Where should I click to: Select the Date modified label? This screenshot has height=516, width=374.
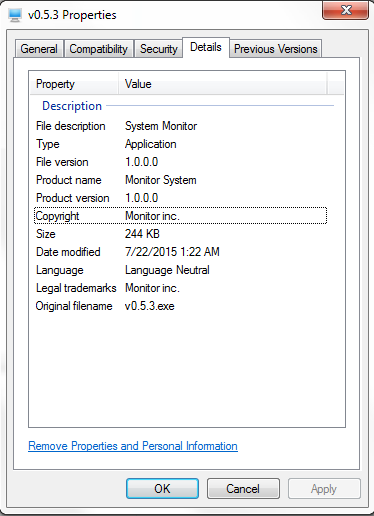(x=68, y=252)
